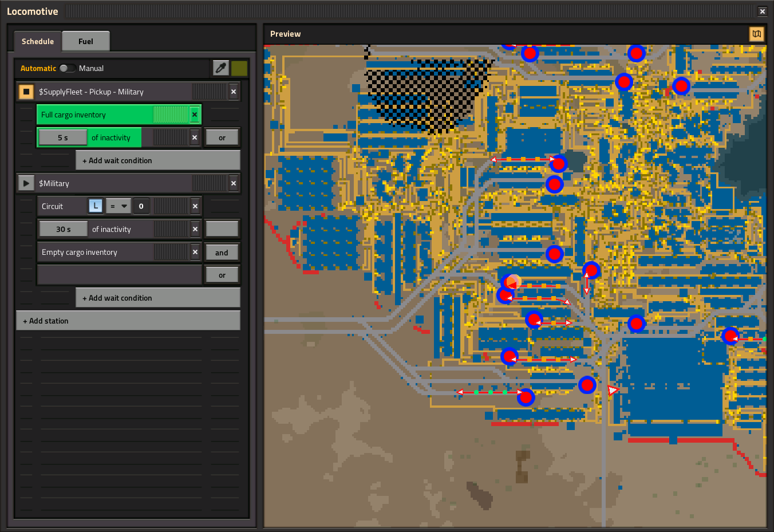
Task: Open the olive train color swatch
Action: click(239, 68)
